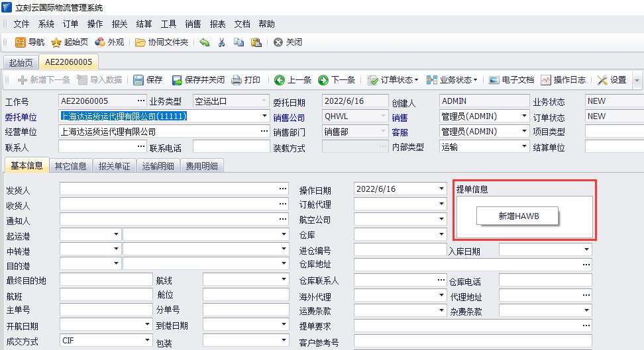Click the 发货人 input field

click(x=169, y=189)
